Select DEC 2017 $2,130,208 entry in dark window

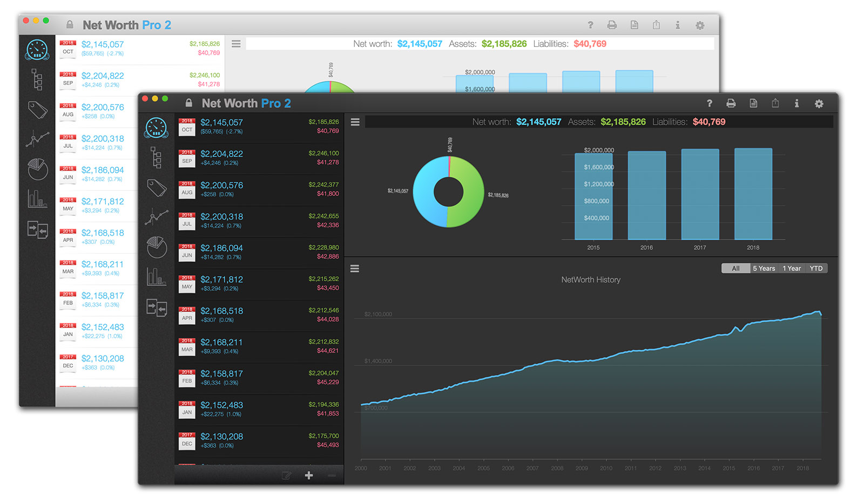[x=259, y=440]
